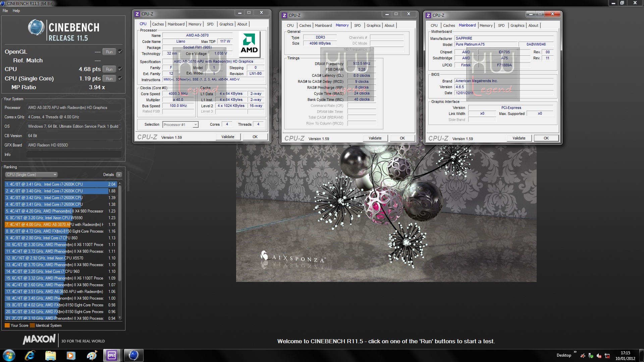Click CPU-Z icon in first window title
The height and width of the screenshot is (362, 644).
pos(137,14)
